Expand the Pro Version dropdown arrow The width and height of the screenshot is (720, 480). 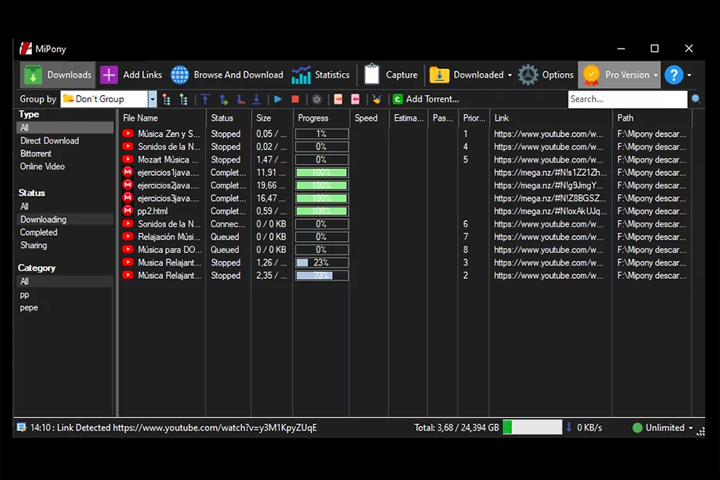(656, 75)
